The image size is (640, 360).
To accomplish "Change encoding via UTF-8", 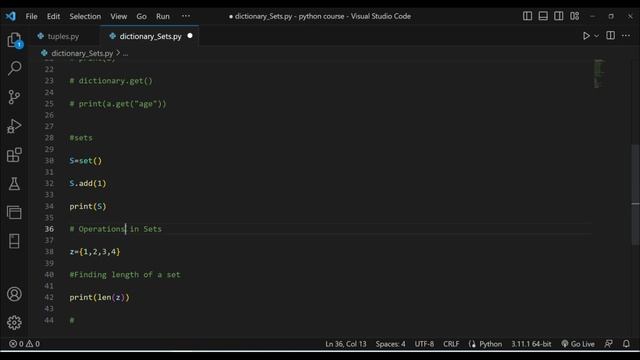I will coord(424,344).
